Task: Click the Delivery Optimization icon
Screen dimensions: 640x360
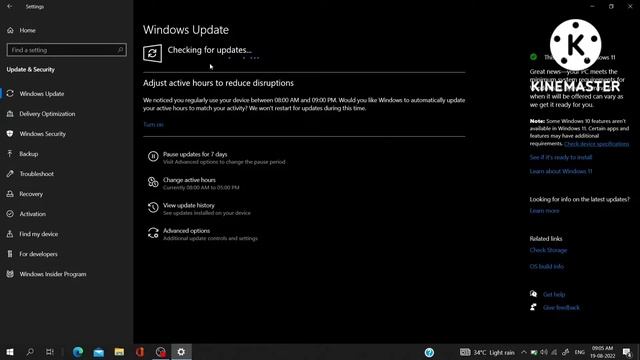Action: [x=10, y=114]
